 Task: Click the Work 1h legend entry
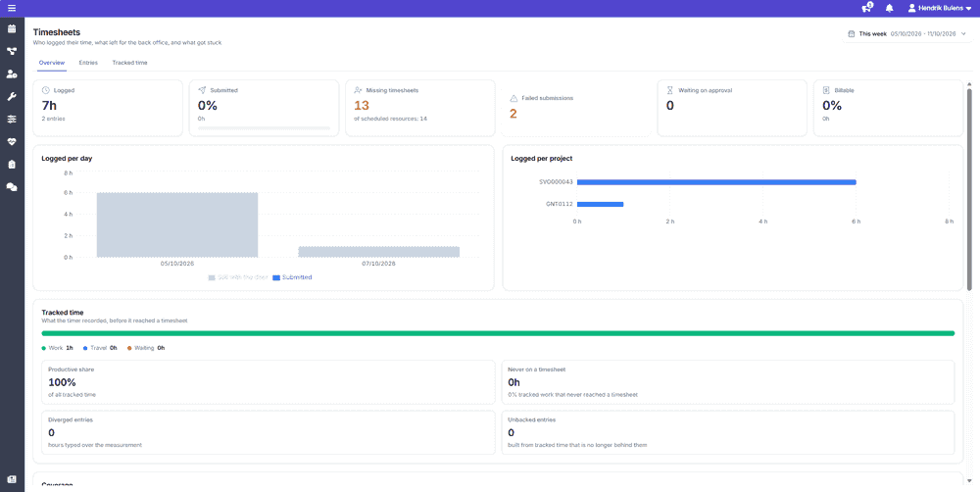[x=58, y=348]
